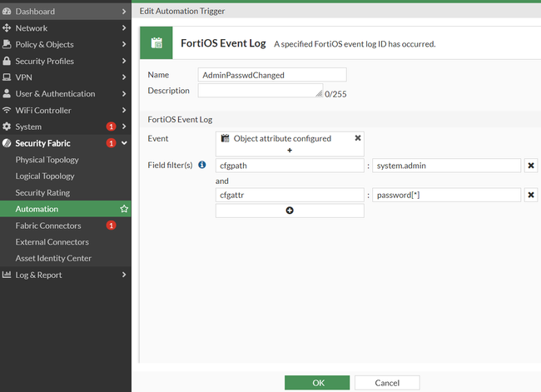
Task: Collapse the Security Fabric menu chevron
Action: coord(124,143)
